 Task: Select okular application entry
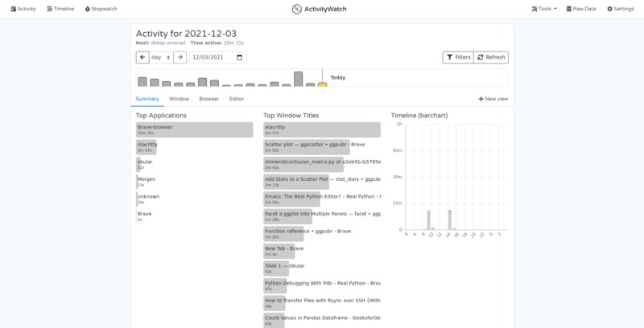145,165
